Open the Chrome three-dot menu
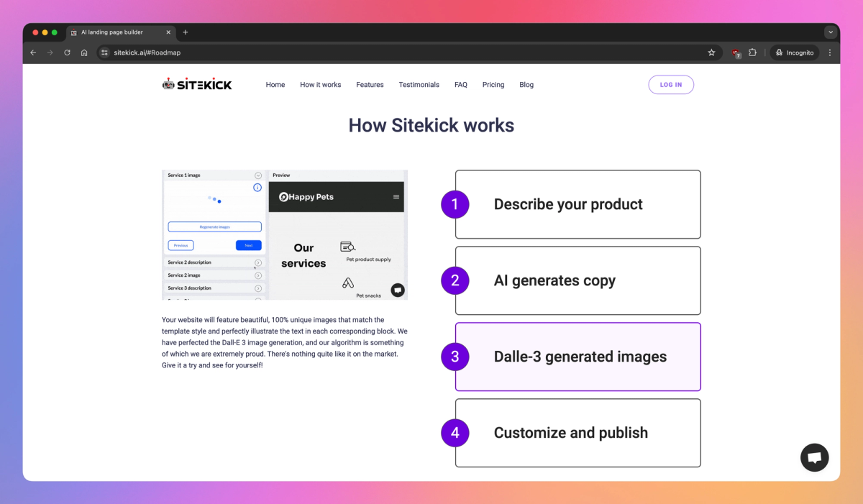The width and height of the screenshot is (863, 504). 830,52
